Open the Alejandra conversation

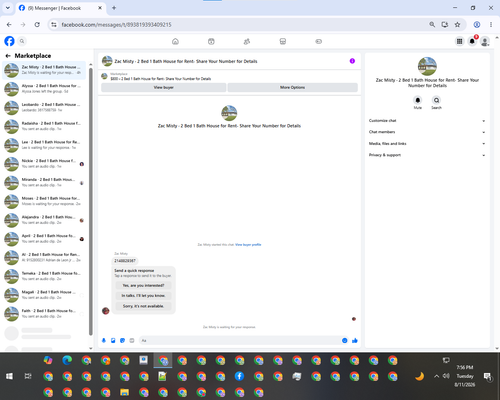coord(44,220)
